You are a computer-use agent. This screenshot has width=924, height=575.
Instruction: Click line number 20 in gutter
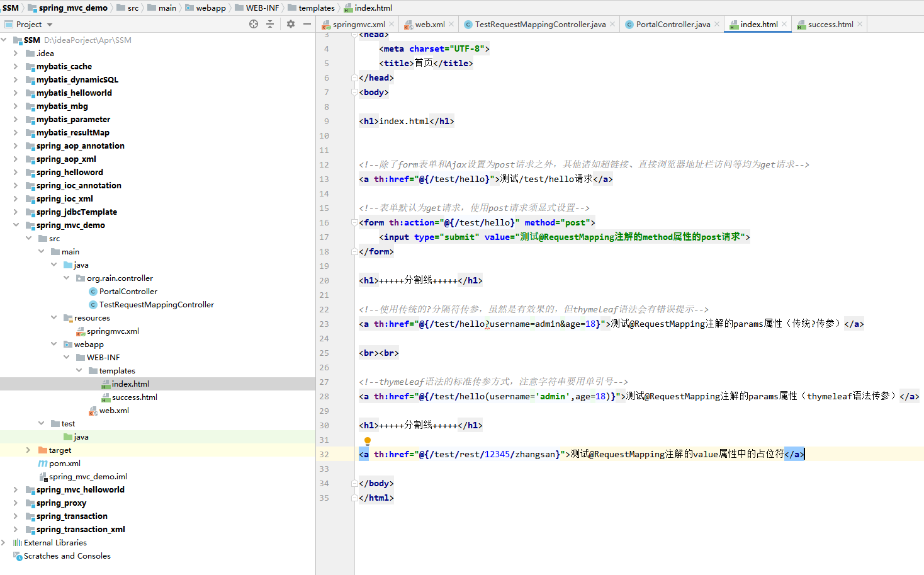pyautogui.click(x=324, y=280)
